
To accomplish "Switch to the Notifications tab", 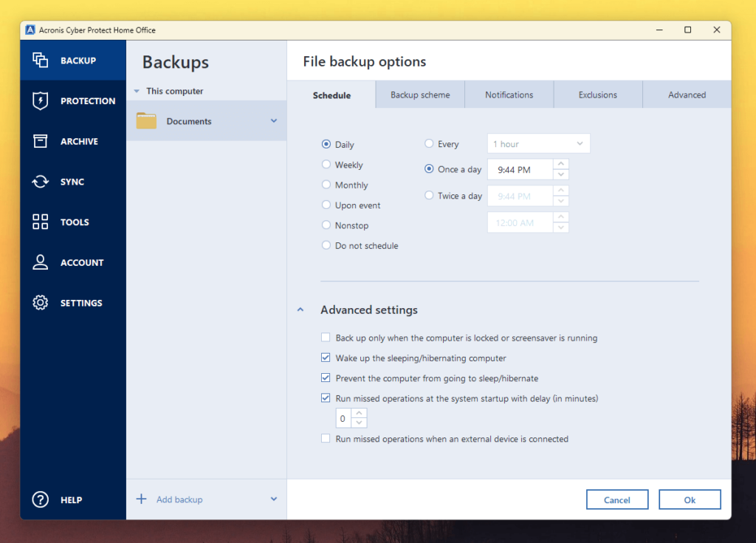I will [x=509, y=95].
